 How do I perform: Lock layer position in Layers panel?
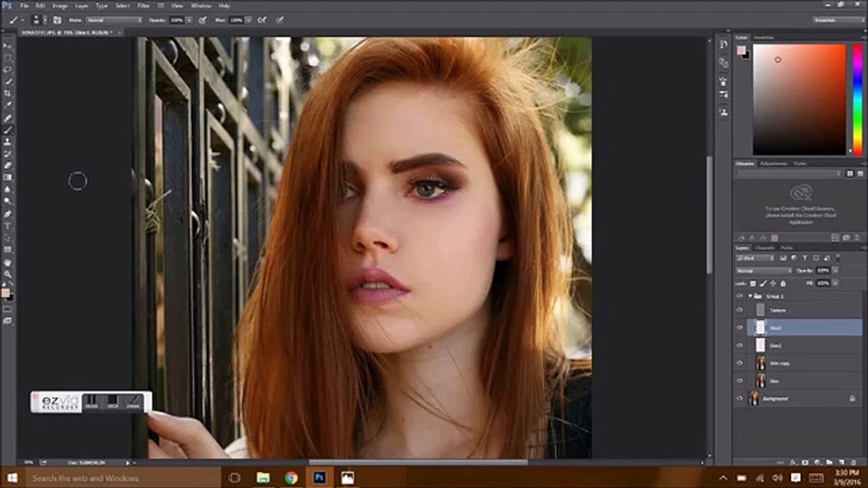[x=772, y=283]
